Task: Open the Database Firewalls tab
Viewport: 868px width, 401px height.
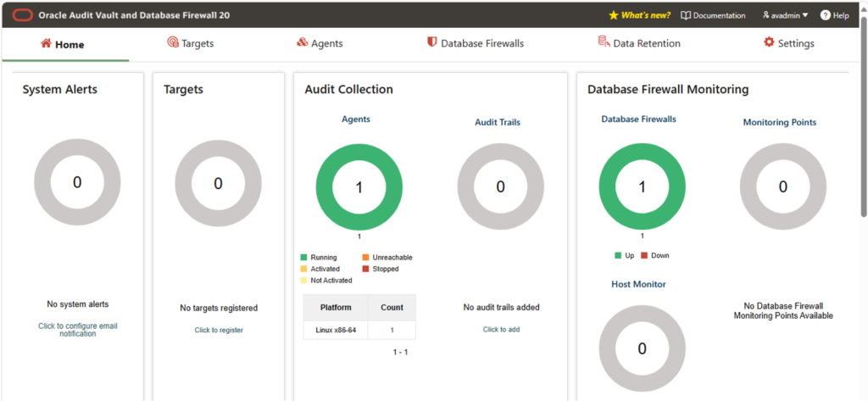Action: click(476, 43)
